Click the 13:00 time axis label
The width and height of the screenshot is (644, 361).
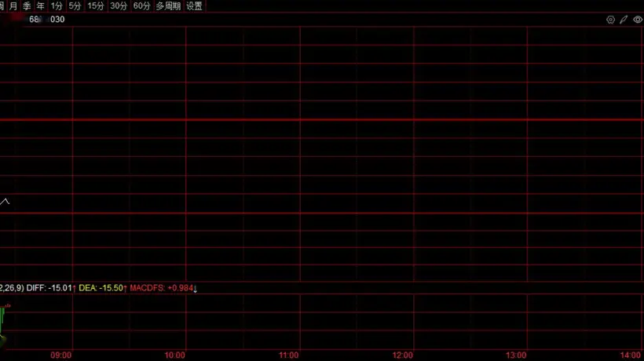click(x=516, y=356)
